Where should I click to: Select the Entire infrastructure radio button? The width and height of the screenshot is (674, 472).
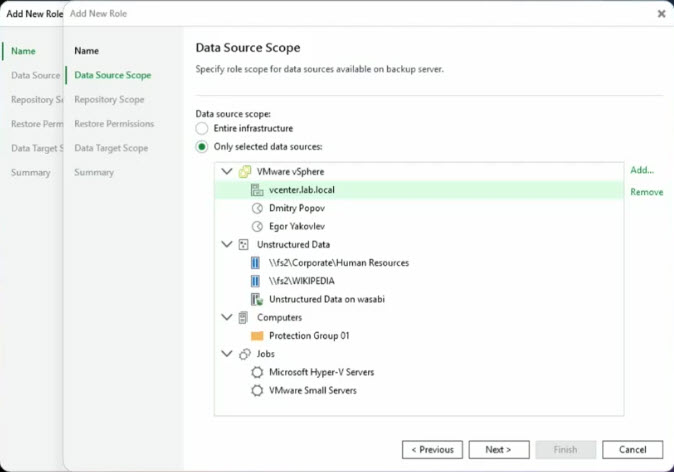click(x=202, y=129)
